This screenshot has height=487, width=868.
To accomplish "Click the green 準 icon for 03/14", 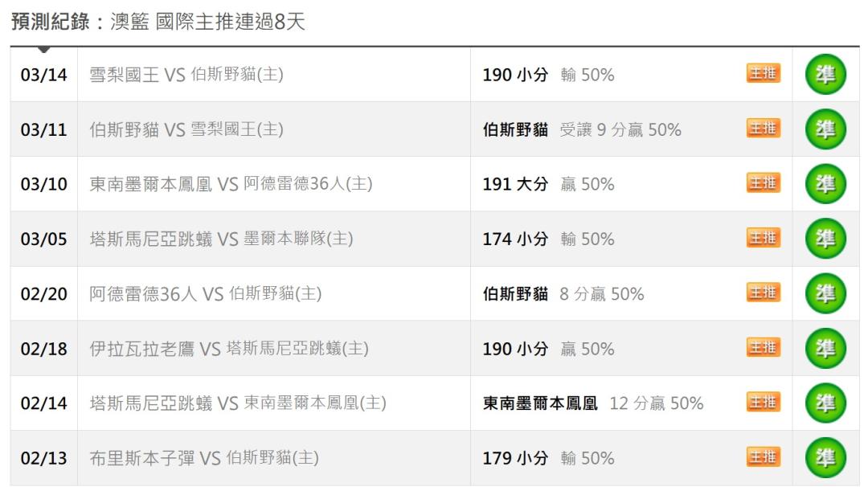I will pos(825,75).
